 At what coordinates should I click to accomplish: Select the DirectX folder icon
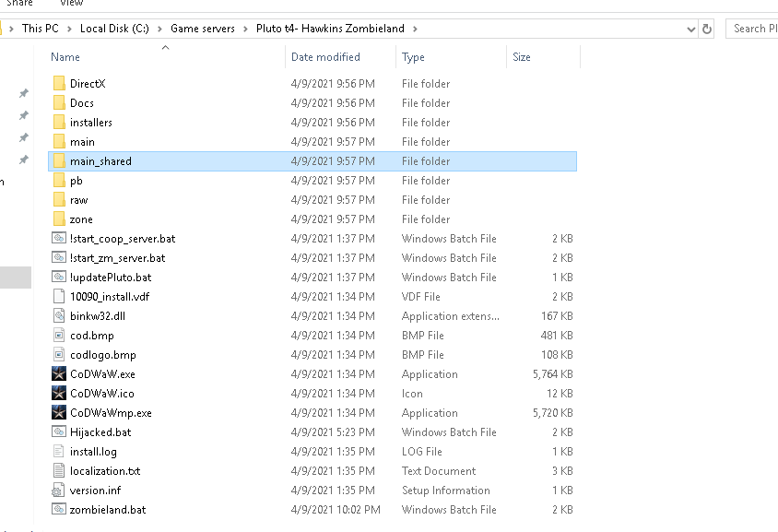click(59, 84)
